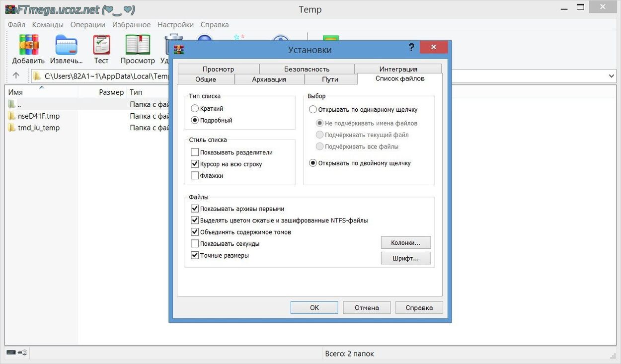Click the Тест toolbar icon
621x364 pixels.
[x=101, y=45]
